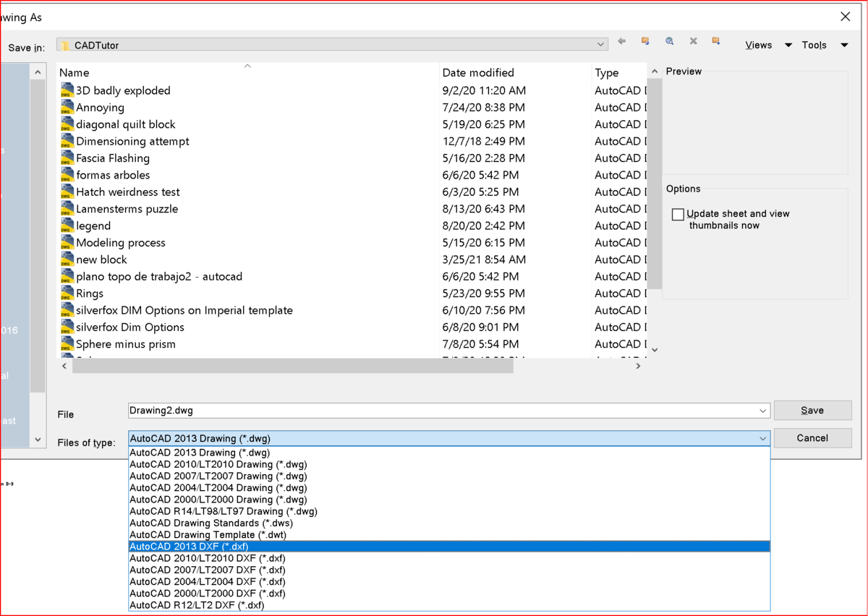Viewport: 868px width, 616px height.
Task: Select the legend DWG file icon
Action: [67, 226]
